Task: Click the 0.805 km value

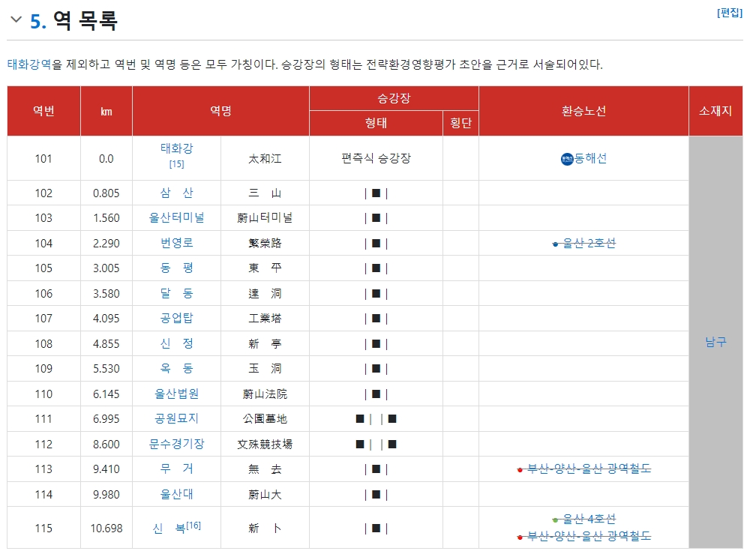Action: click(x=106, y=193)
